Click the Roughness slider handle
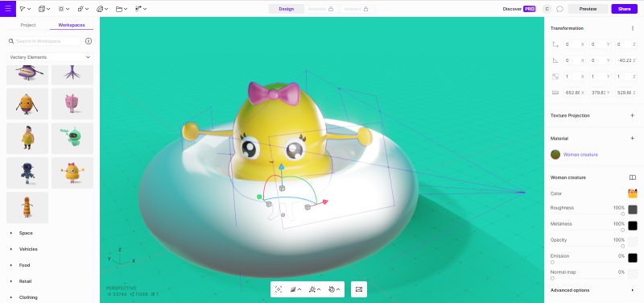 tap(622, 214)
